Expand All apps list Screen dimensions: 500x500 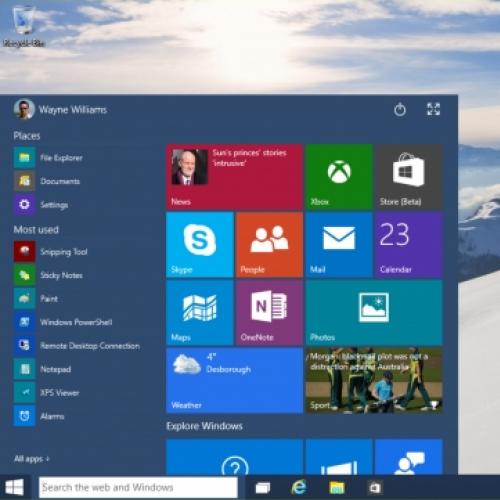(32, 459)
